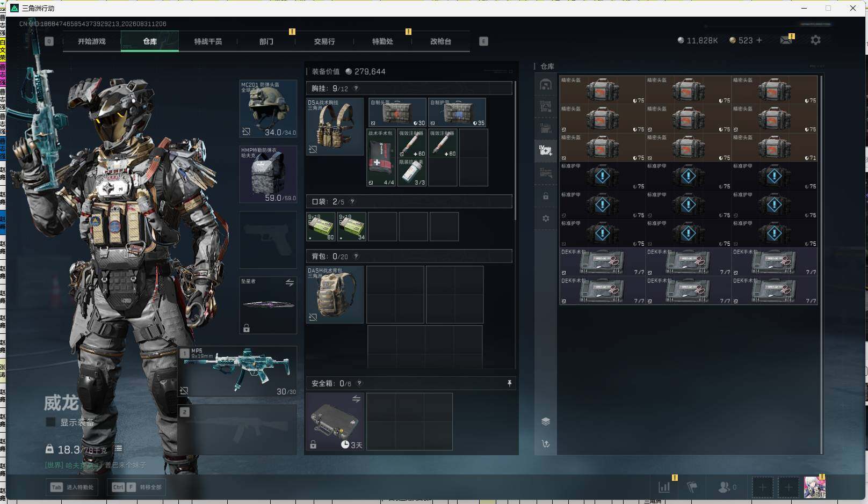The height and width of the screenshot is (504, 868).
Task: Toggle the 显示装备 checkbox
Action: tap(51, 422)
